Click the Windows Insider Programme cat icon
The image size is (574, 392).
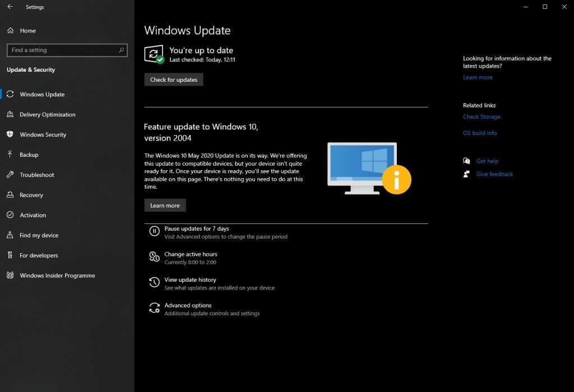click(x=10, y=275)
